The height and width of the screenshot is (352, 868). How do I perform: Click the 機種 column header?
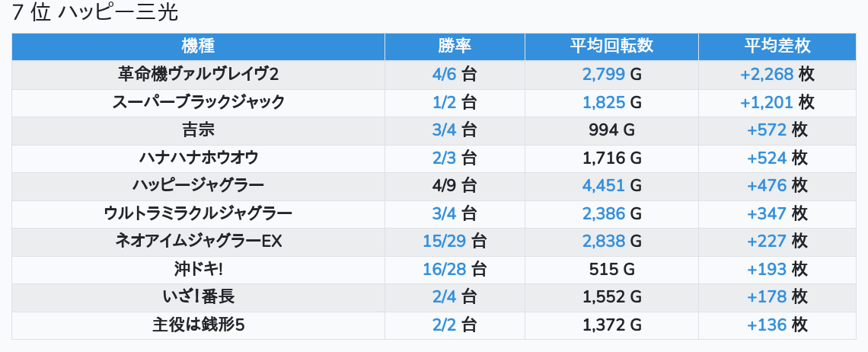tap(198, 46)
